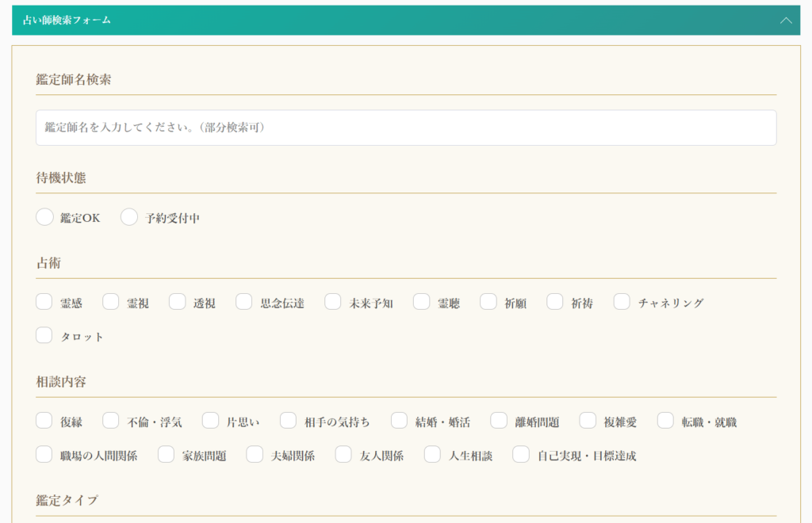The image size is (812, 523).
Task: Enable the 霊視 option
Action: pos(111,301)
